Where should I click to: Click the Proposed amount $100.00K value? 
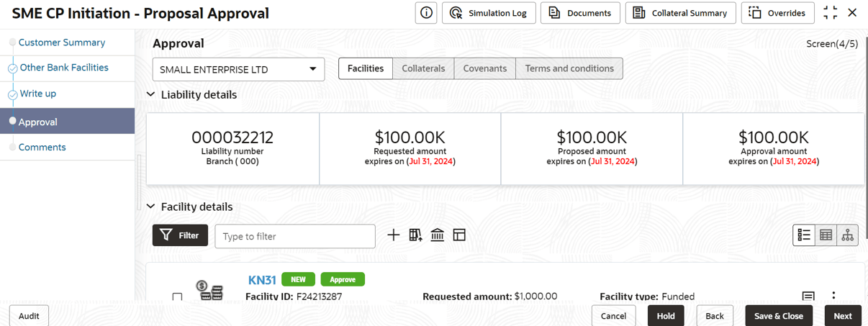coord(592,137)
